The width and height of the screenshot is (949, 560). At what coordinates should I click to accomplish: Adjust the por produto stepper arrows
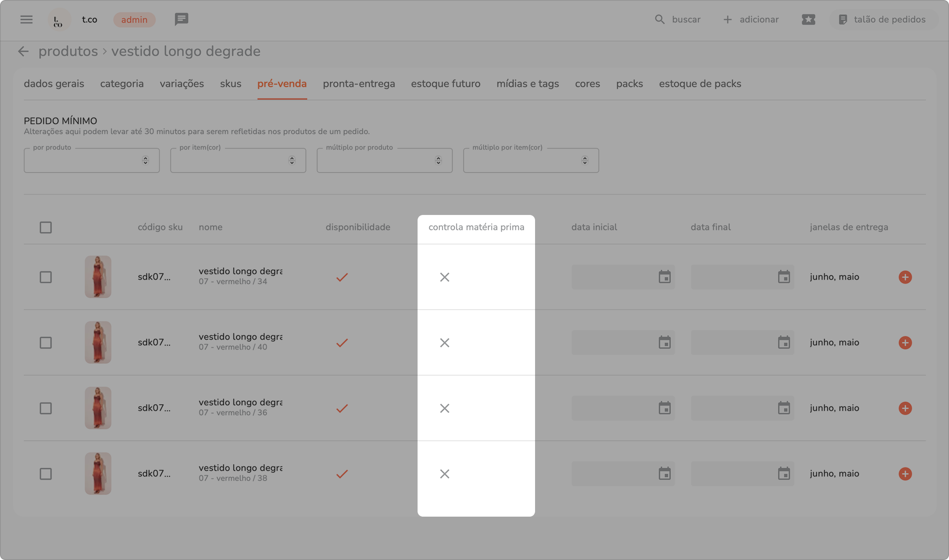[x=145, y=160]
